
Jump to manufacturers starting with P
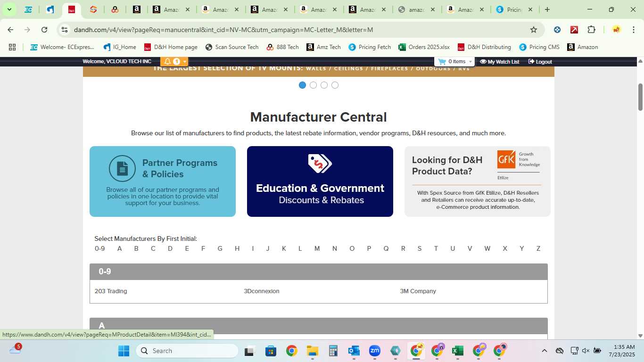tap(369, 248)
